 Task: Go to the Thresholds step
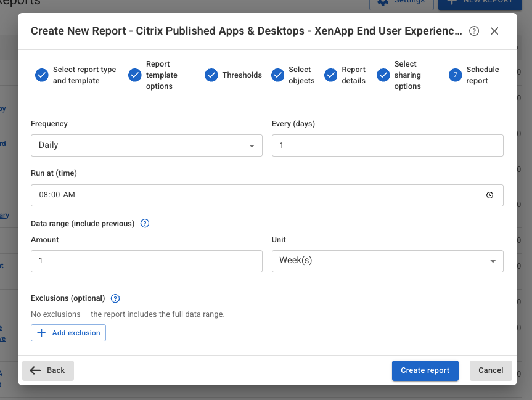(233, 75)
